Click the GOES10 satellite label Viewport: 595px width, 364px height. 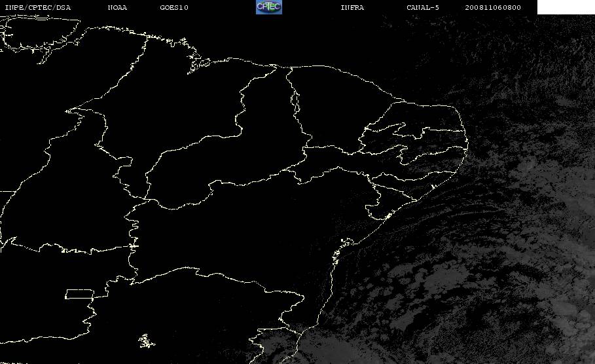[174, 8]
